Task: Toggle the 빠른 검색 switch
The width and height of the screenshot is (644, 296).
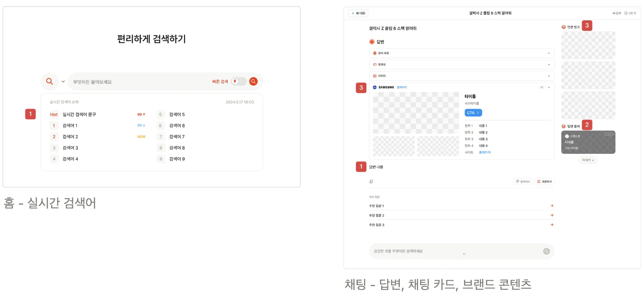Action: click(x=238, y=81)
